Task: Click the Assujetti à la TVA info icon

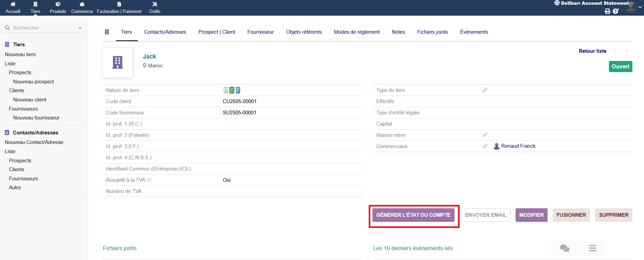Action: [149, 180]
